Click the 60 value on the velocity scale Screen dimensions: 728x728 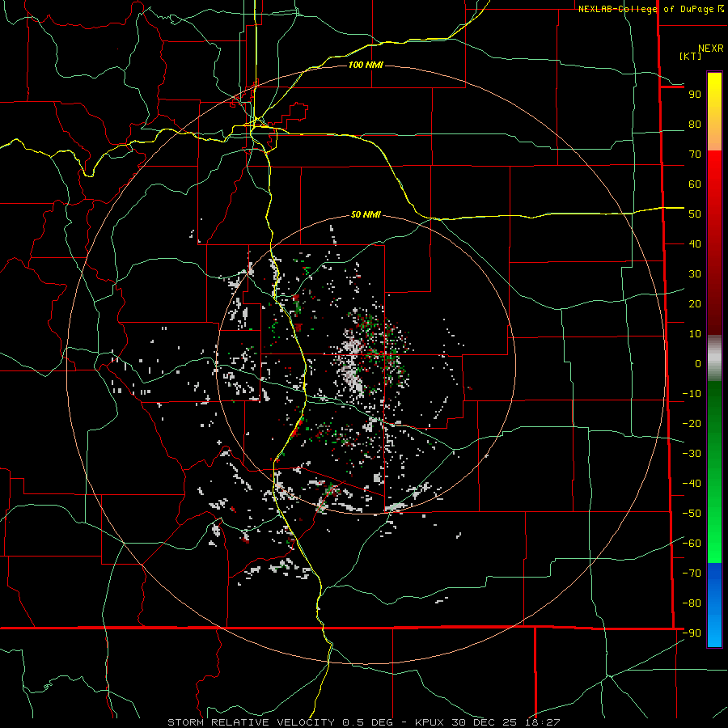pyautogui.click(x=695, y=184)
